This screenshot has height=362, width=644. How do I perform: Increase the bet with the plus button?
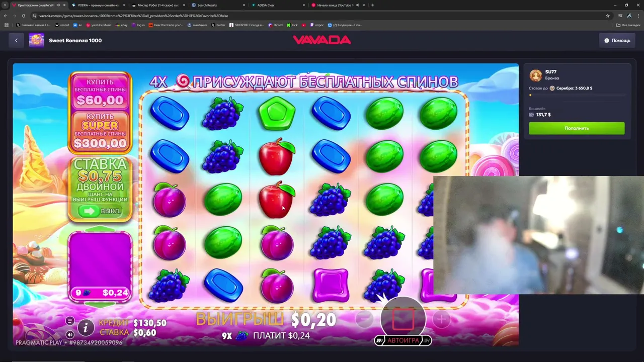pyautogui.click(x=441, y=319)
